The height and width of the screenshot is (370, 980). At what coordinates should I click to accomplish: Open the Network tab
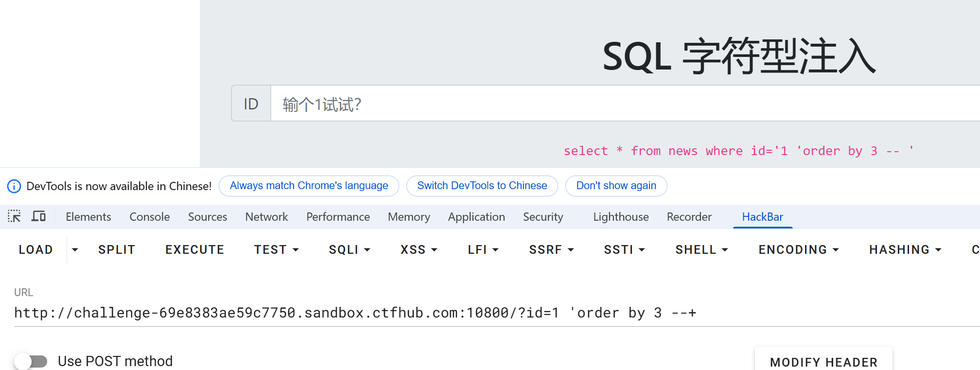(x=266, y=217)
